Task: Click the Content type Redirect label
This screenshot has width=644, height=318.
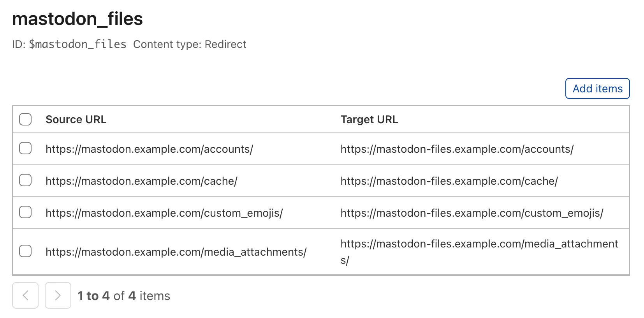Action: 190,44
